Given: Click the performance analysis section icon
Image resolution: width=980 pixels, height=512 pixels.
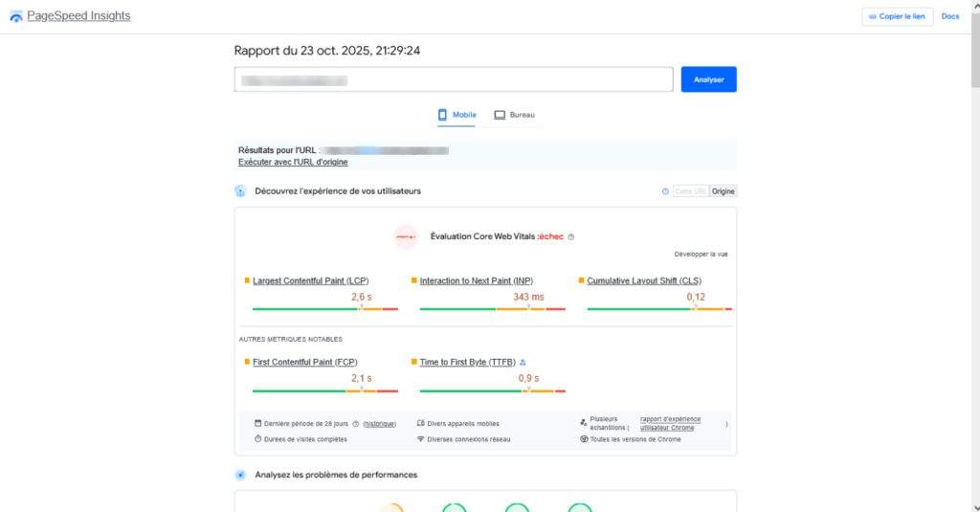Looking at the screenshot, I should pos(240,475).
